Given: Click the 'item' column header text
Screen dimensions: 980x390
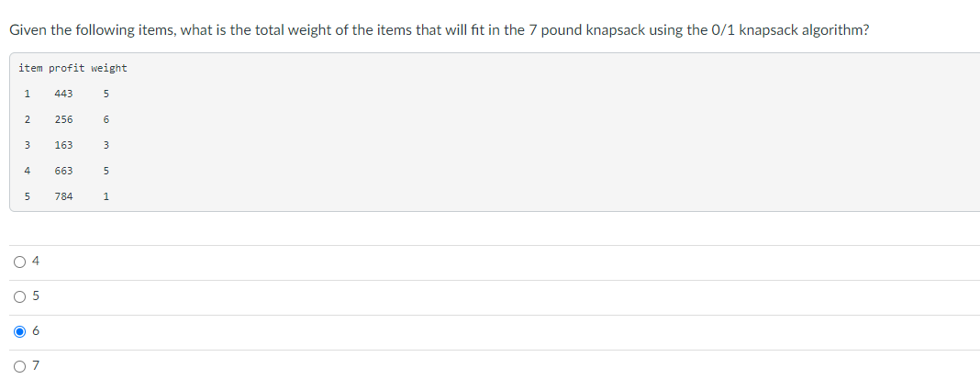Looking at the screenshot, I should pyautogui.click(x=29, y=68).
